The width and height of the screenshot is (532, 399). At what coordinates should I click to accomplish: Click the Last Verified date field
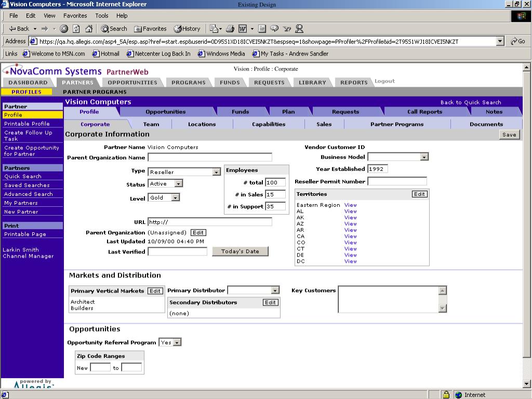point(178,251)
